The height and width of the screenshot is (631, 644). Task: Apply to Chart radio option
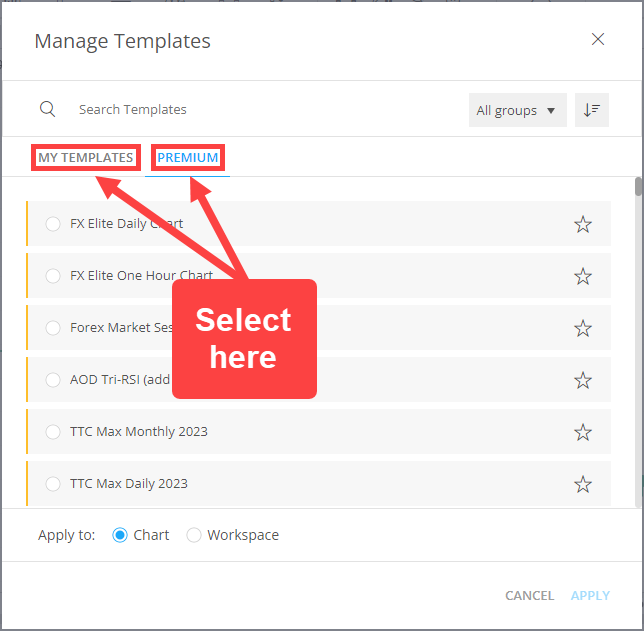pyautogui.click(x=120, y=535)
